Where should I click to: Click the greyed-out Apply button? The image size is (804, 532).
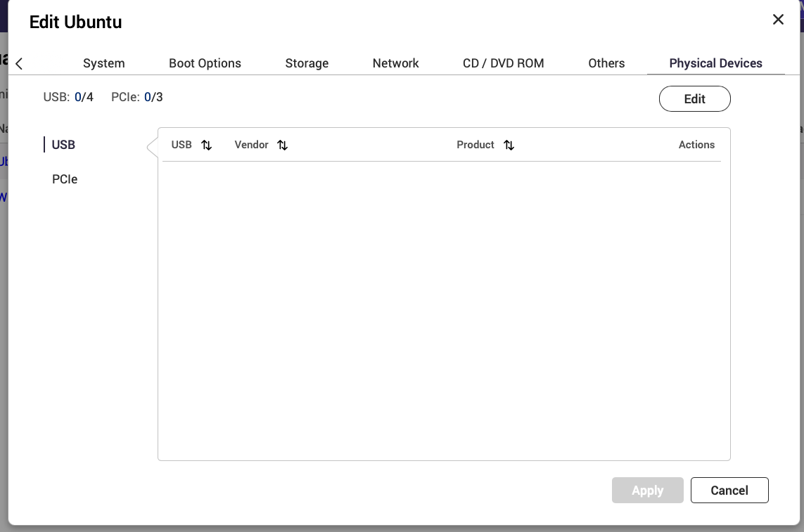[x=647, y=491]
